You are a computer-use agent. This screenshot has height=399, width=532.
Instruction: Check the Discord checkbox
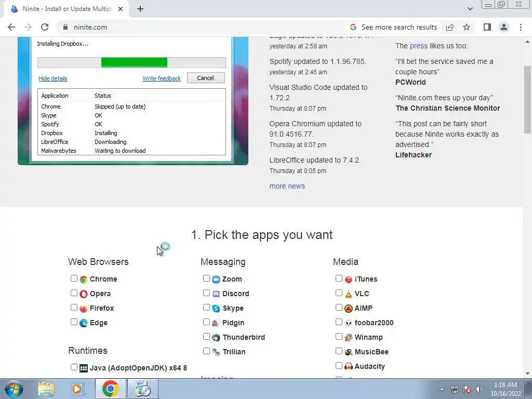click(206, 293)
